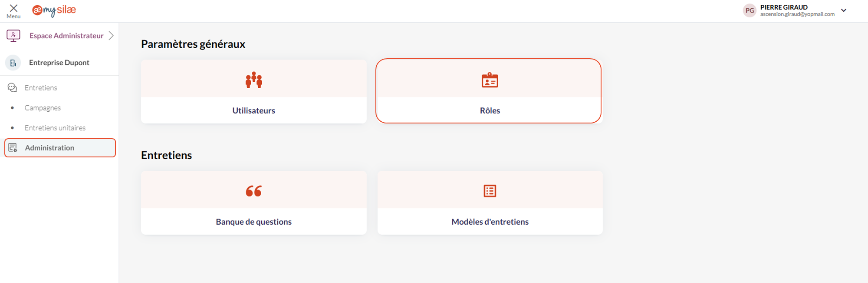
Task: Open the Rôles card label
Action: pyautogui.click(x=490, y=110)
